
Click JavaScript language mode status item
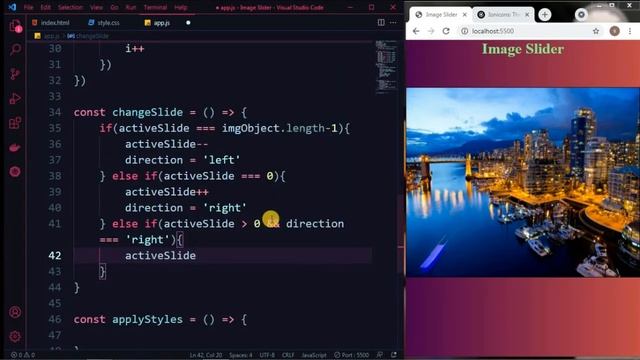pyautogui.click(x=313, y=355)
